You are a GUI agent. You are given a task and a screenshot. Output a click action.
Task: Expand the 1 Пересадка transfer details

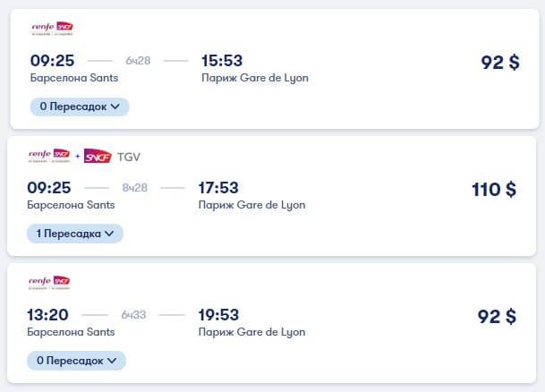[x=75, y=234]
